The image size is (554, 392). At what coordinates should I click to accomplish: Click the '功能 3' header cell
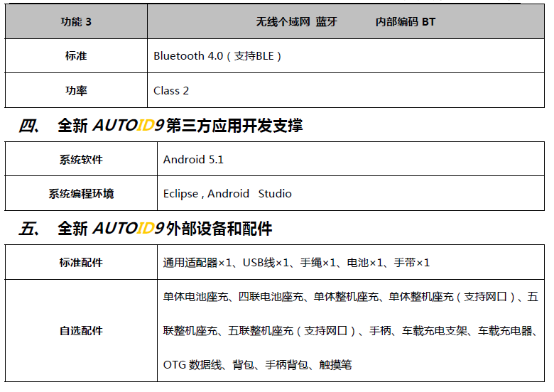click(76, 21)
